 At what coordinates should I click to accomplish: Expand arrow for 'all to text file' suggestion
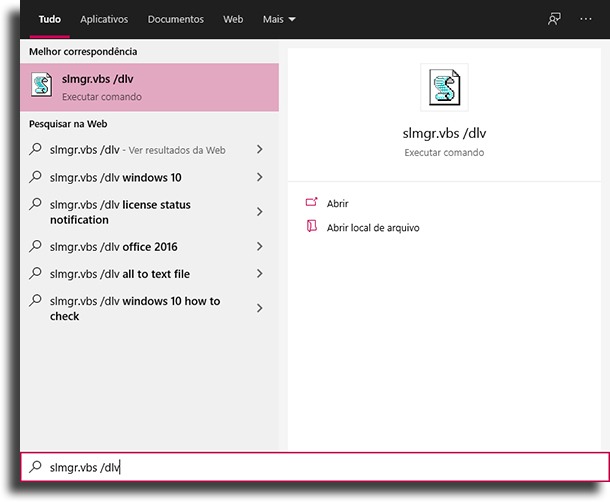pyautogui.click(x=260, y=274)
